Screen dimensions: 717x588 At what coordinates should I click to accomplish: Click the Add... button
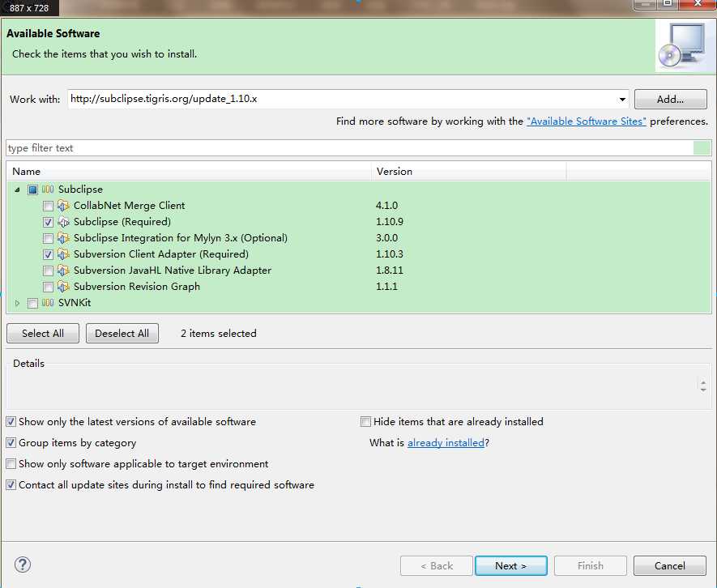(x=670, y=100)
